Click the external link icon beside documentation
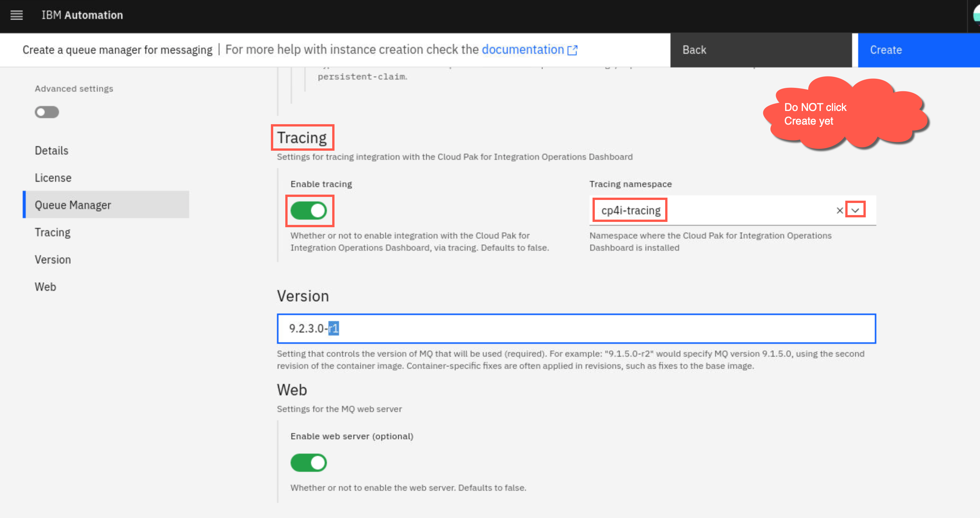This screenshot has width=980, height=518. click(x=572, y=50)
